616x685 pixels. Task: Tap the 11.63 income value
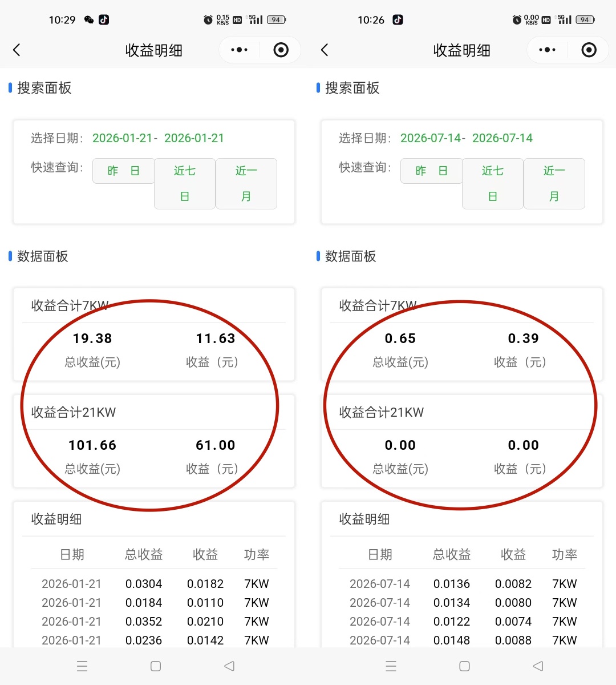[x=216, y=339]
